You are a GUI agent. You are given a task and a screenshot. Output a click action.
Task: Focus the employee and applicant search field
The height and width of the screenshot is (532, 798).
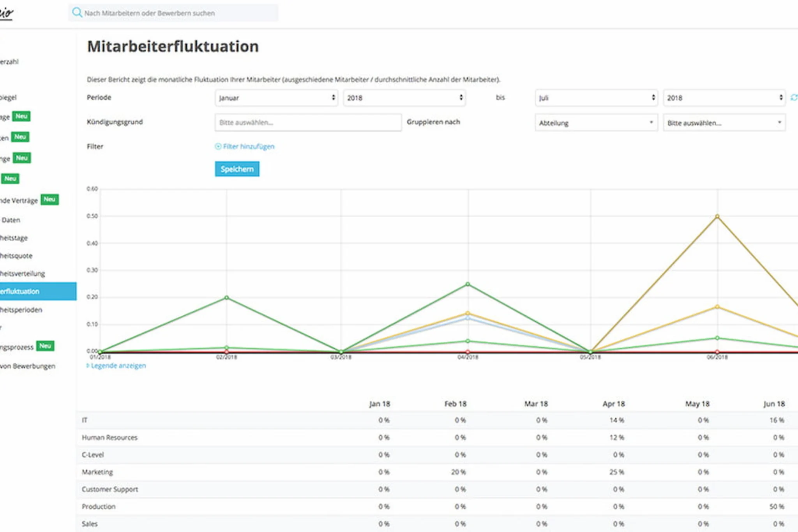pos(173,13)
